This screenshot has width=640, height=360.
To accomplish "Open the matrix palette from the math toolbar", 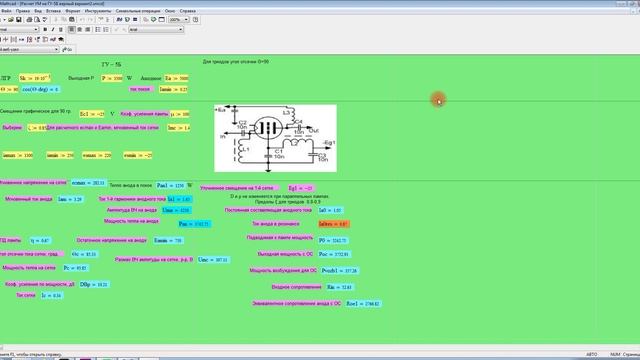I will coord(13,39).
